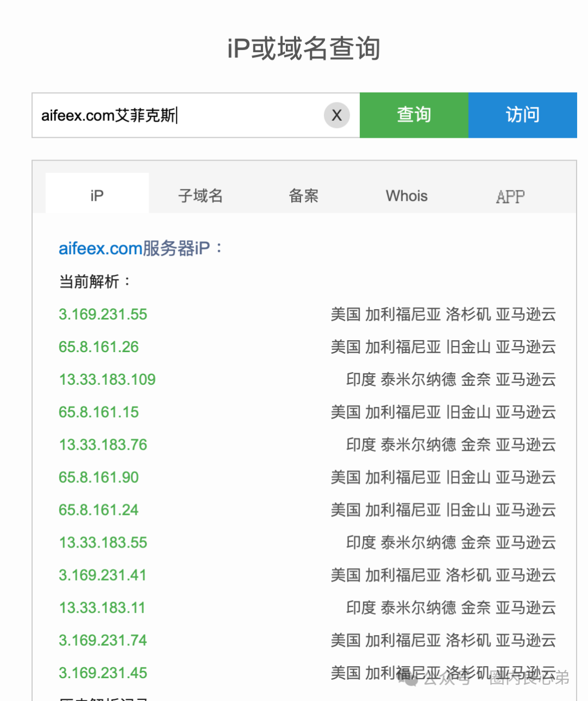
Task: Switch to the Whois tab
Action: pyautogui.click(x=406, y=195)
